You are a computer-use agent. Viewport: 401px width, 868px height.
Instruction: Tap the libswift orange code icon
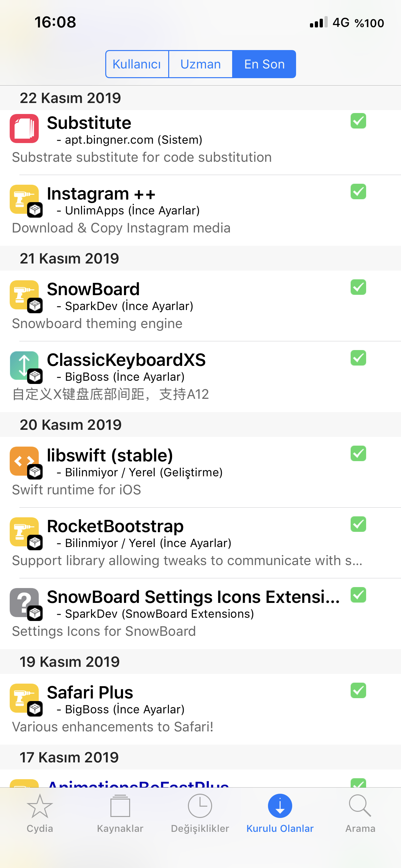click(24, 461)
